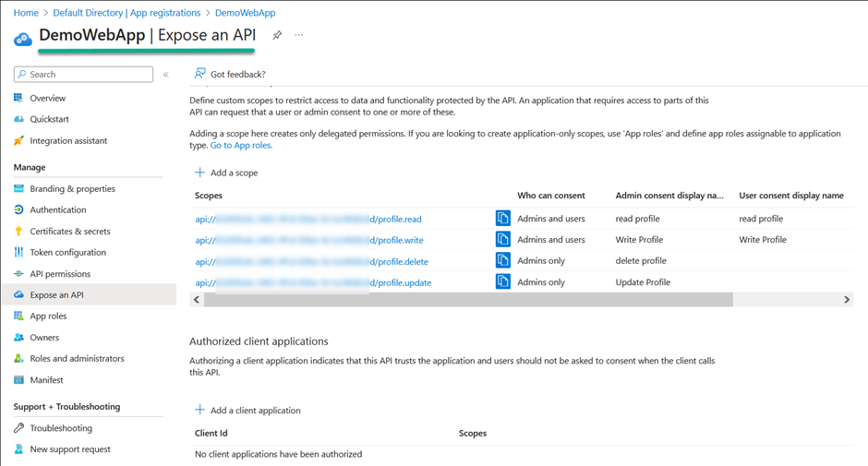Click the 'Update Profile' admin consent cell
Image resolution: width=868 pixels, height=466 pixels.
(643, 282)
